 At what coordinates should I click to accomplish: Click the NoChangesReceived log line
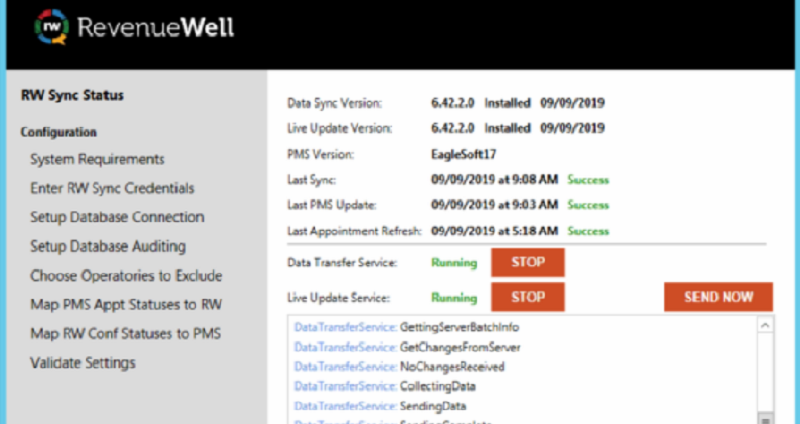pos(399,367)
